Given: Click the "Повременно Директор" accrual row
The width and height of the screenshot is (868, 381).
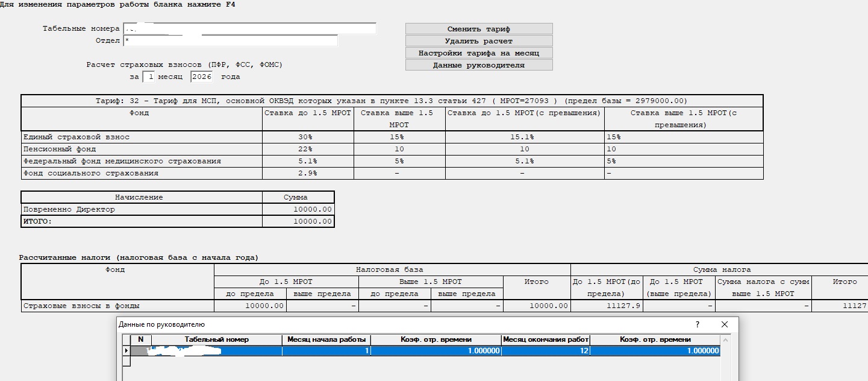Looking at the screenshot, I should pyautogui.click(x=142, y=209).
